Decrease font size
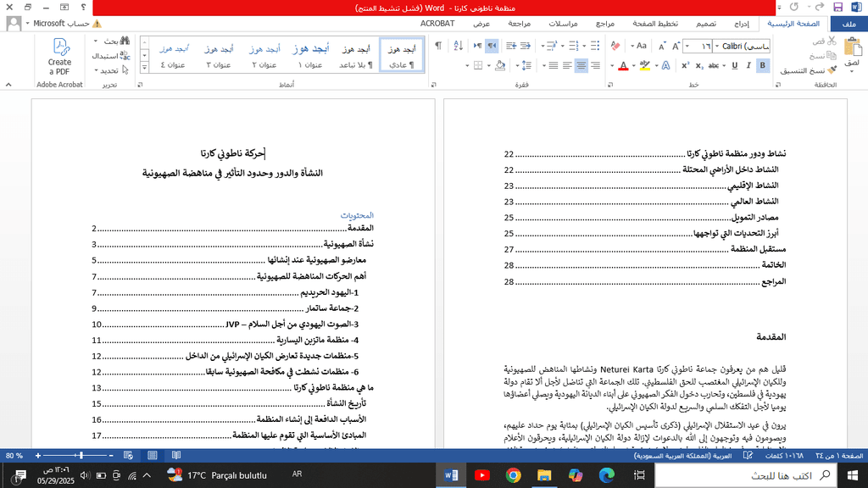 [x=662, y=46]
